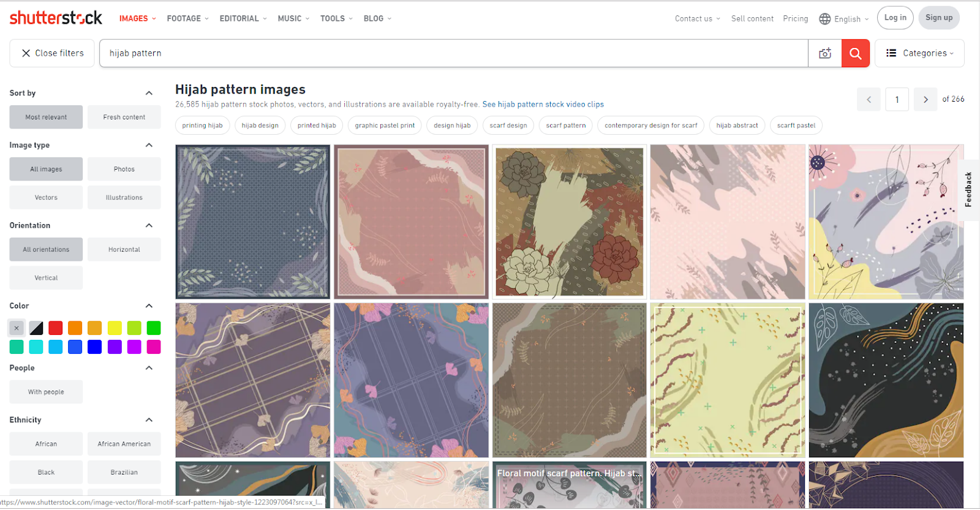Open the succulent flowers scarf thumbnail

pyautogui.click(x=570, y=222)
